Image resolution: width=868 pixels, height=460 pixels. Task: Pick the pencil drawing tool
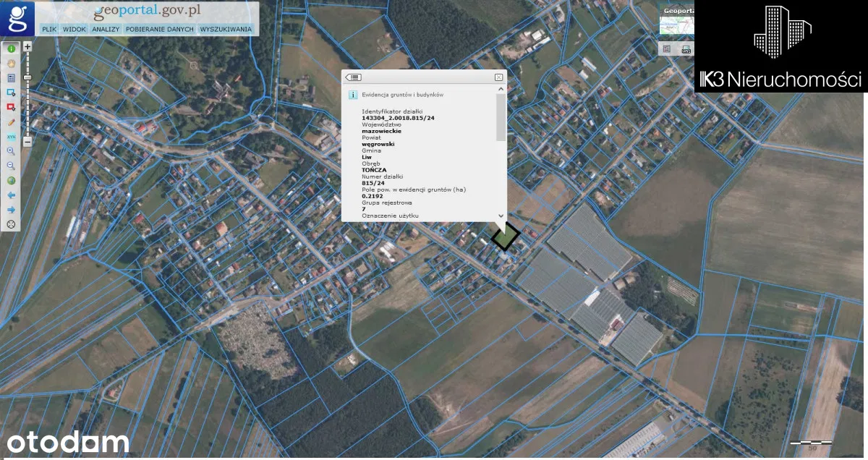tap(12, 122)
